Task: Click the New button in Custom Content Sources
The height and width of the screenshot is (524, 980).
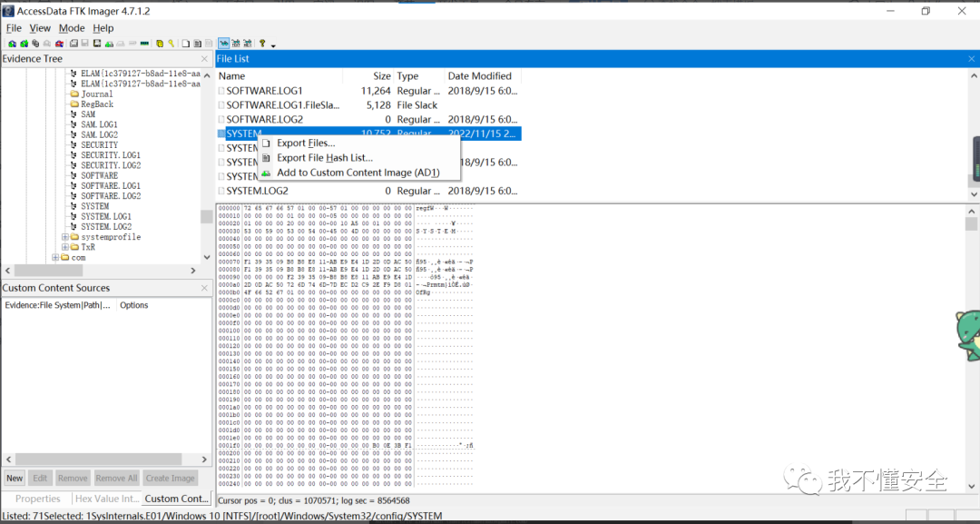Action: [15, 479]
